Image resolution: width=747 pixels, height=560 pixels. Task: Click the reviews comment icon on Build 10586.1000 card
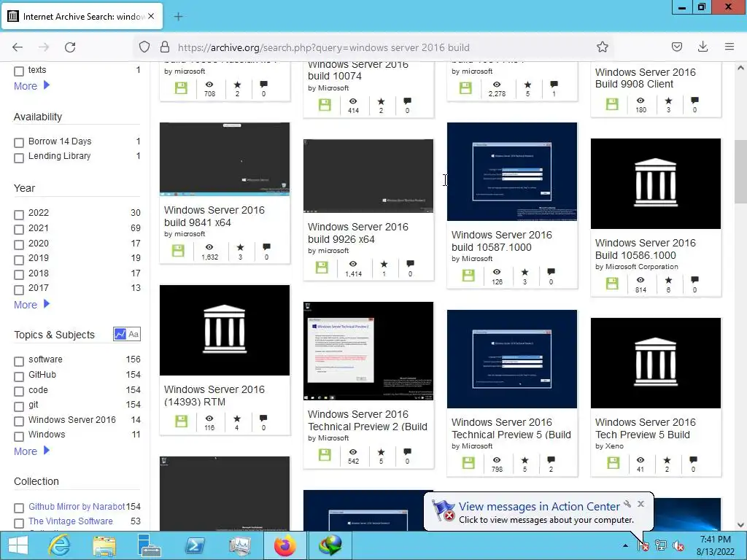tap(694, 280)
